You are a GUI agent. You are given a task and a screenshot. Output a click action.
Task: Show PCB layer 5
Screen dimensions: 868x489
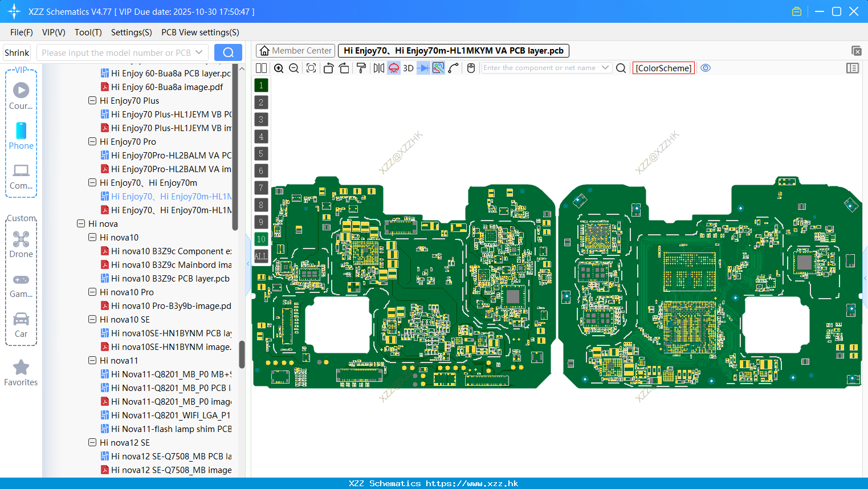261,154
